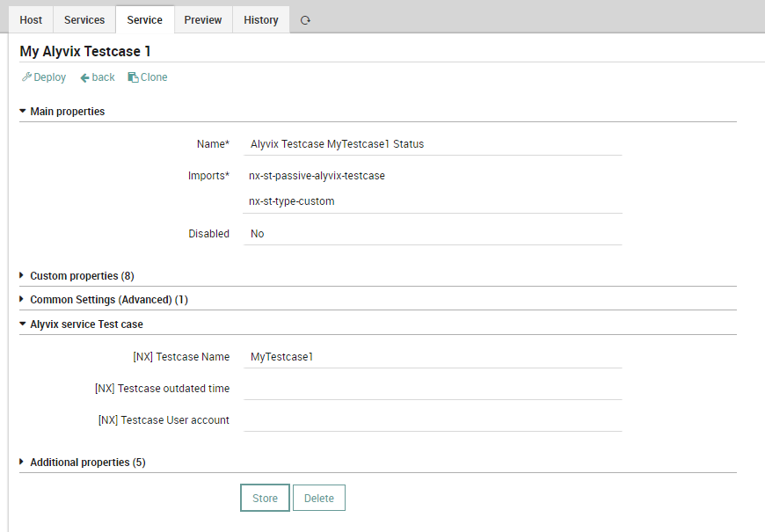
Task: Collapse the Alyvix service Test case section
Action: 86,324
